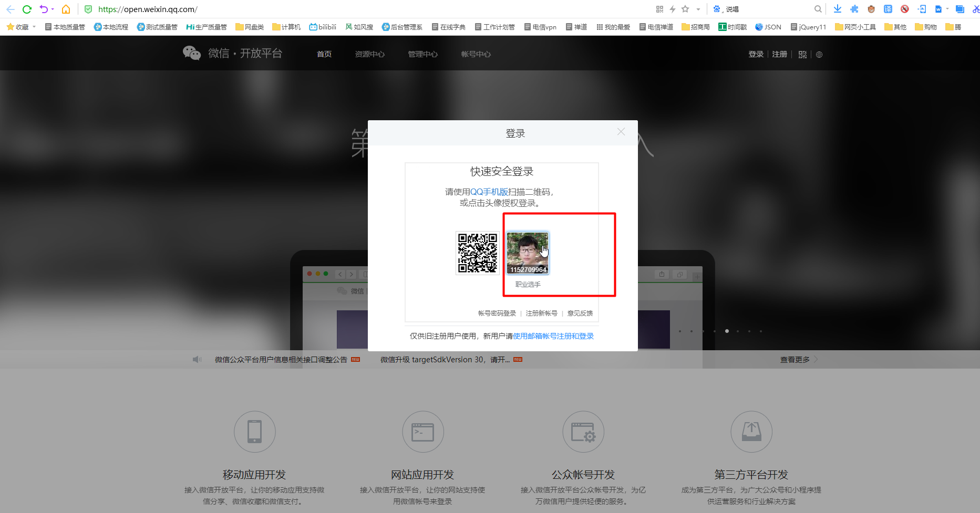Click the QR grid icon in address bar
The height and width of the screenshot is (513, 980).
point(660,9)
